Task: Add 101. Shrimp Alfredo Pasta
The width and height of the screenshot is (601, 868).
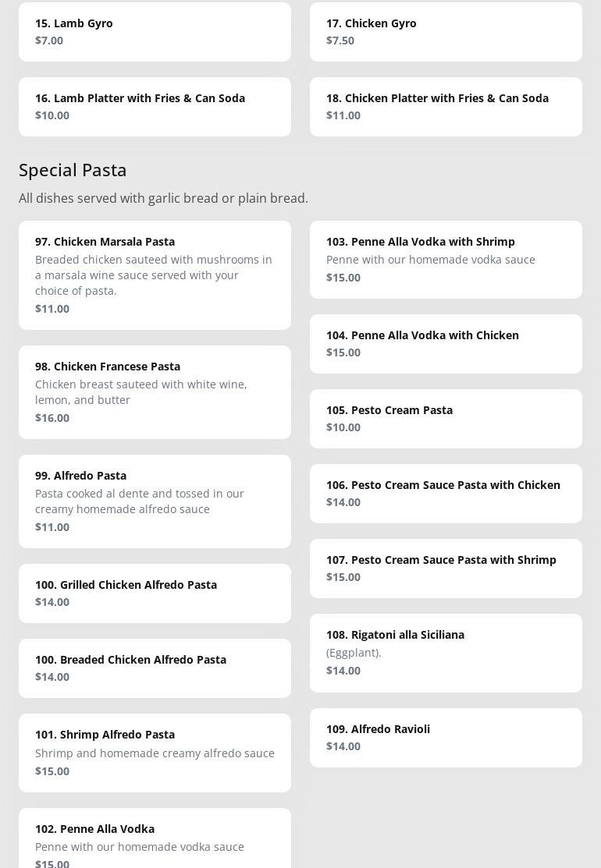Action: coord(155,753)
